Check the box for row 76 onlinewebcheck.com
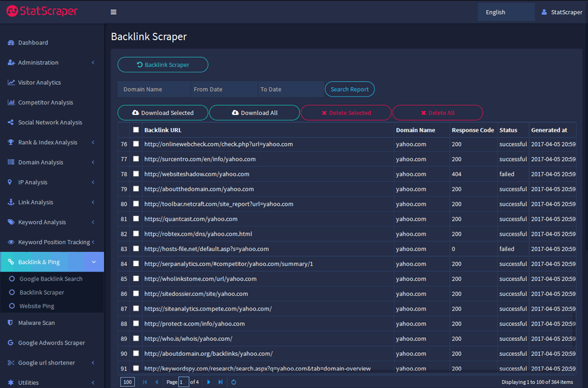The width and height of the screenshot is (588, 388). (x=136, y=144)
